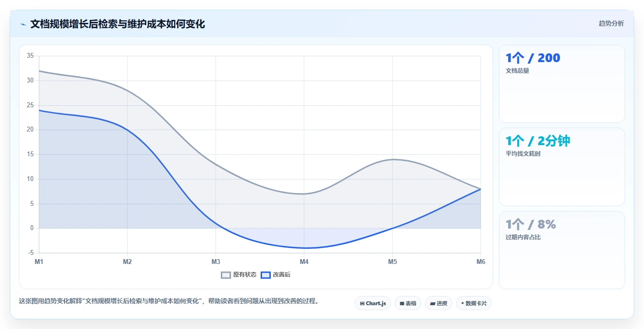Viewport: 644px width, 329px height.
Task: Click the M5 x-axis label
Action: (392, 262)
